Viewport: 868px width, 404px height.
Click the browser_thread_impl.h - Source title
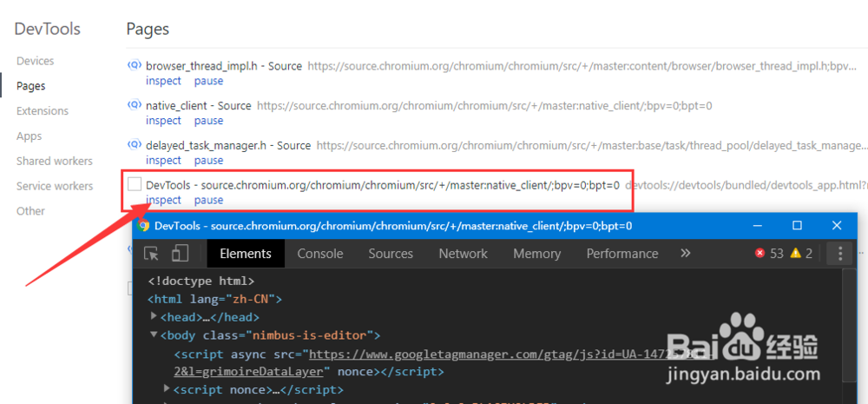tap(224, 66)
